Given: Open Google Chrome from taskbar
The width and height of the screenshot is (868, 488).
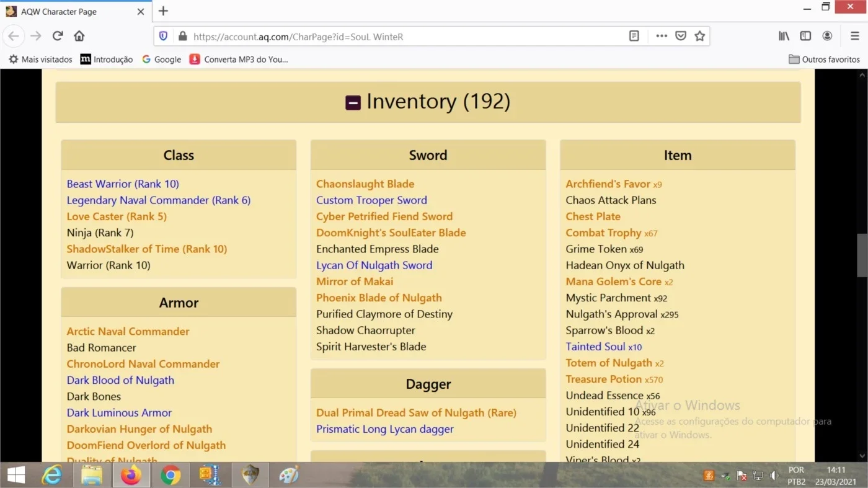Looking at the screenshot, I should [x=170, y=476].
